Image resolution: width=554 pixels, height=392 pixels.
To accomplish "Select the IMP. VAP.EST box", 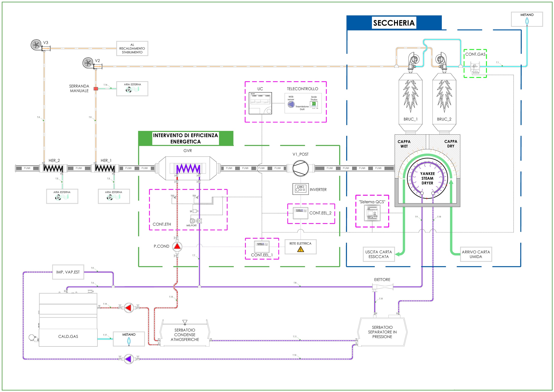I will click(68, 272).
